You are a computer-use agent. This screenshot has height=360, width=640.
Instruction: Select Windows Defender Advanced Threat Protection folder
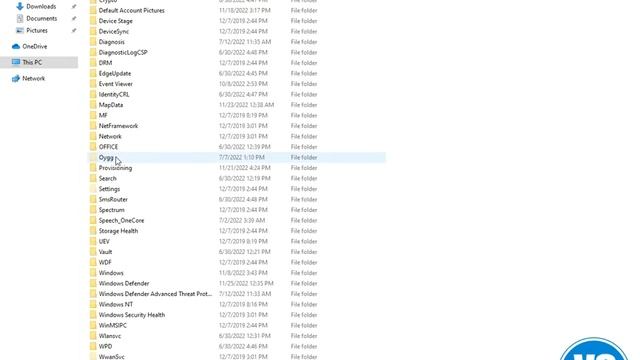pos(156,294)
